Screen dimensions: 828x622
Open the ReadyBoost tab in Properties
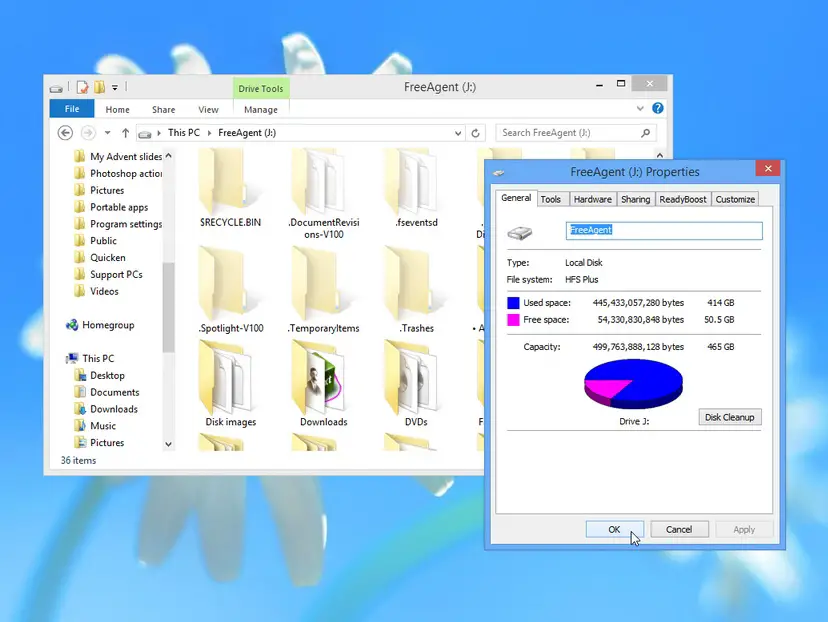(x=683, y=199)
